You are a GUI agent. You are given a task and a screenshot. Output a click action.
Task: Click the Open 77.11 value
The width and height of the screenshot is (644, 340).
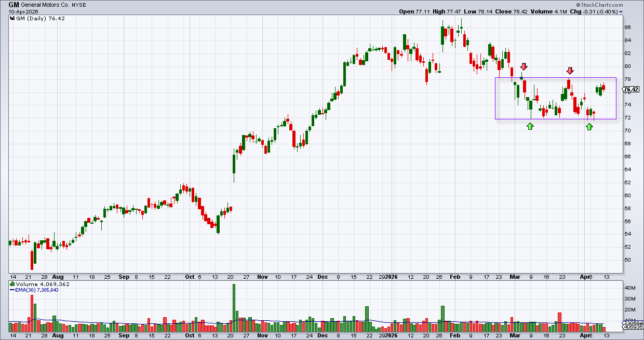pos(415,11)
